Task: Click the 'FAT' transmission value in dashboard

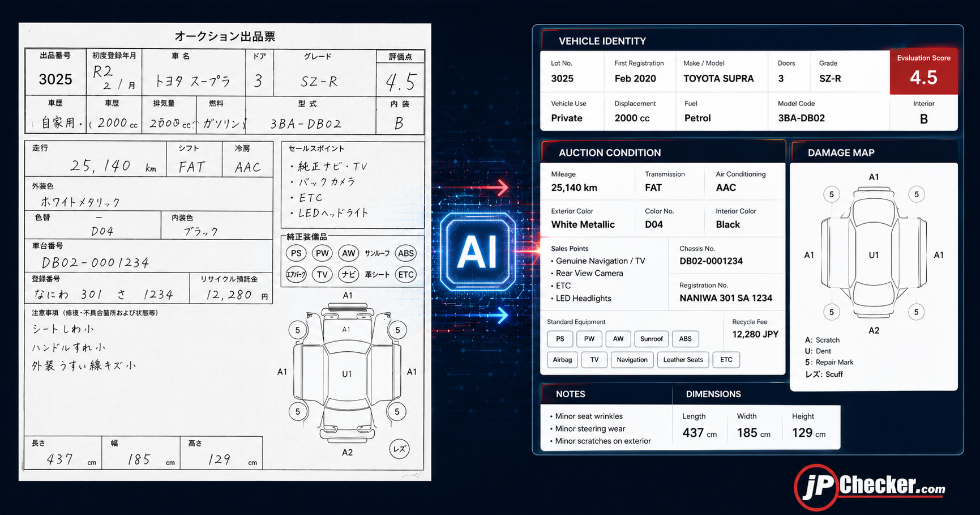Action: click(x=653, y=188)
